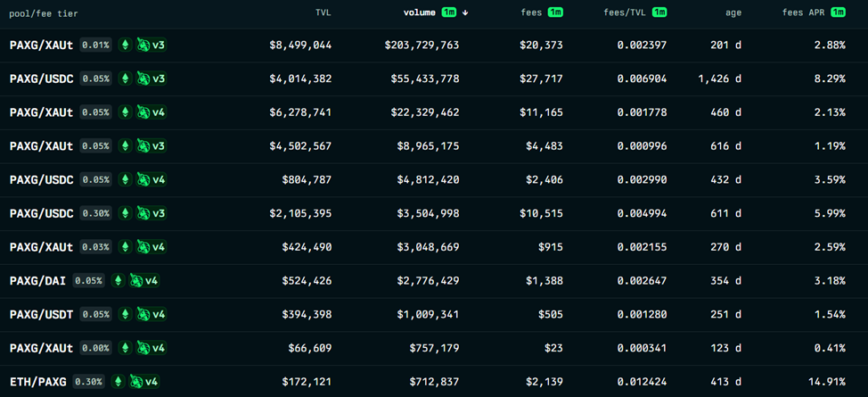
Task: Click the $10,515 fees value
Action: point(542,213)
